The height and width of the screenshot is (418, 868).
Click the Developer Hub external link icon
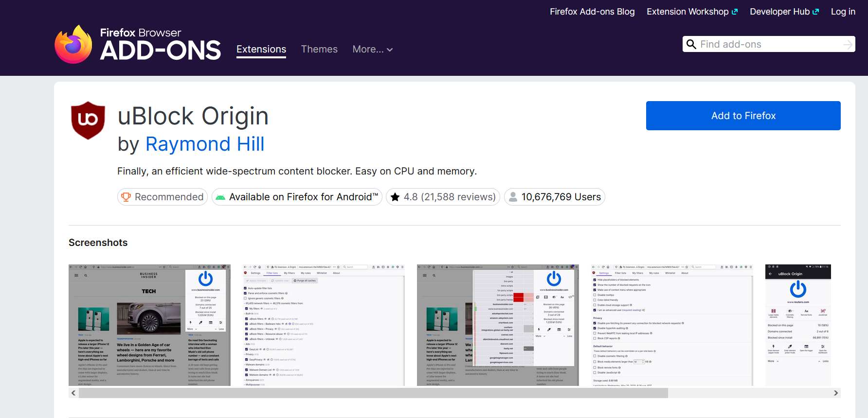point(816,12)
